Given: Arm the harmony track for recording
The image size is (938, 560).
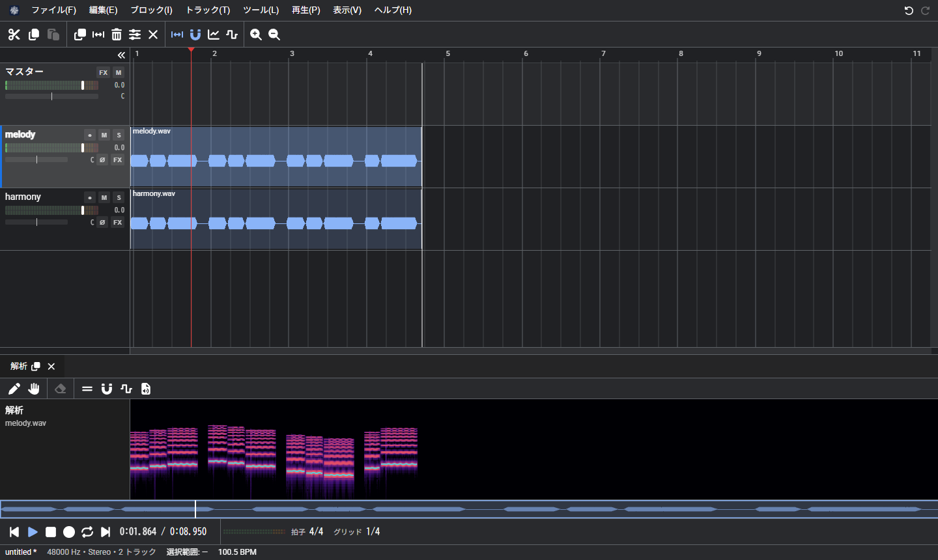Looking at the screenshot, I should 90,197.
